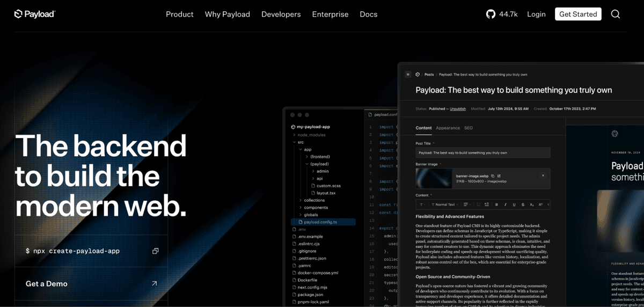Expand the admin folder in the explorer
This screenshot has width=644, height=307.
pyautogui.click(x=313, y=171)
